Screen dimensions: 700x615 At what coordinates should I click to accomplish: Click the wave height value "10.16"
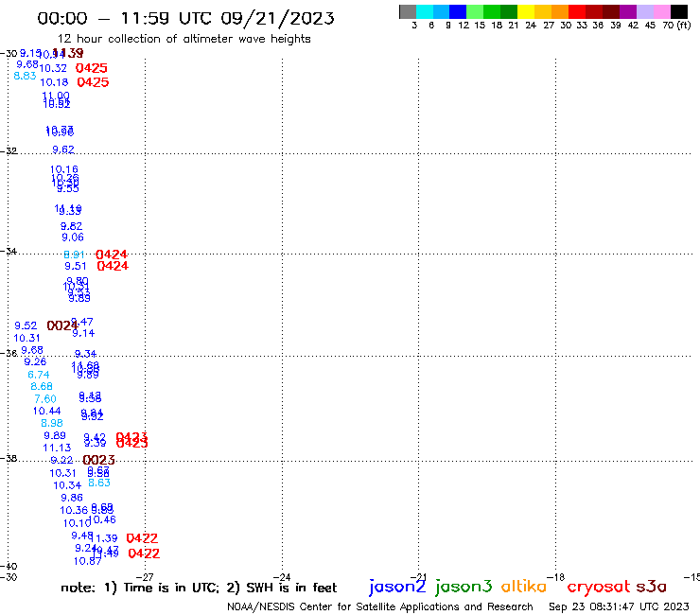(63, 169)
